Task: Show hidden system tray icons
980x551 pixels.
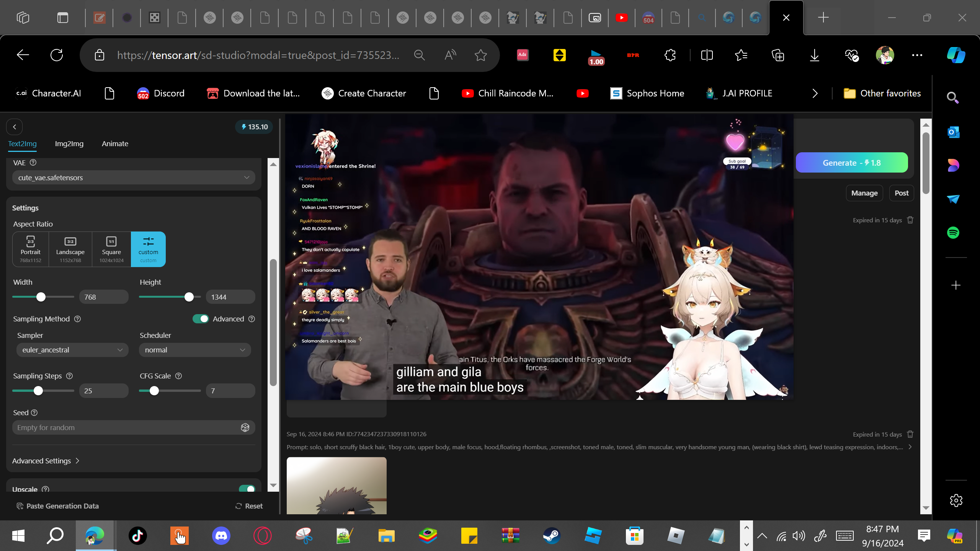Action: click(762, 536)
